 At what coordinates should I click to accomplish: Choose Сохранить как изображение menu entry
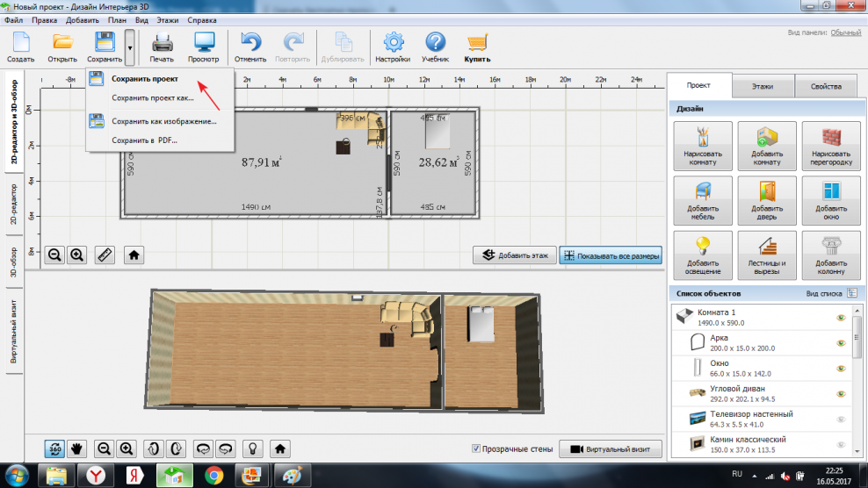[x=163, y=121]
